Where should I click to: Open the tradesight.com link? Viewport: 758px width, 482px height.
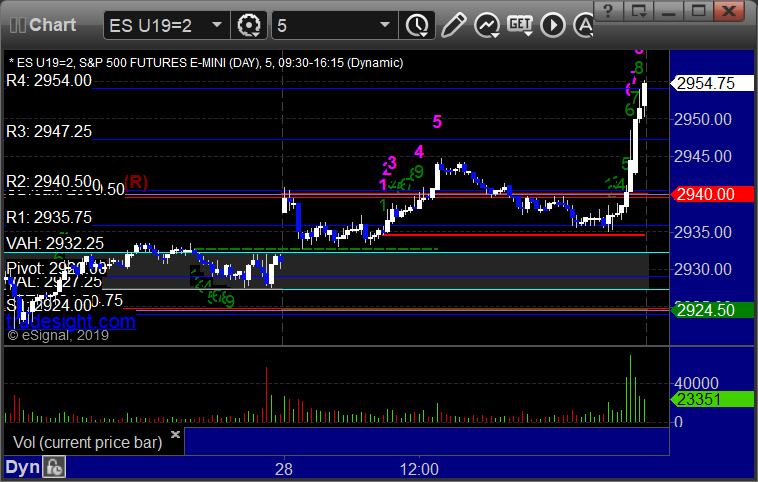71,321
